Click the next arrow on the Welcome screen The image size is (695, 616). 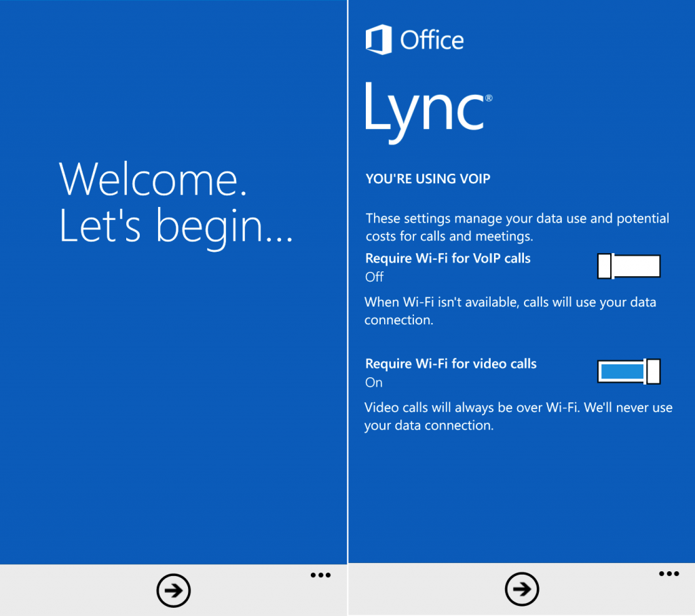pyautogui.click(x=173, y=590)
